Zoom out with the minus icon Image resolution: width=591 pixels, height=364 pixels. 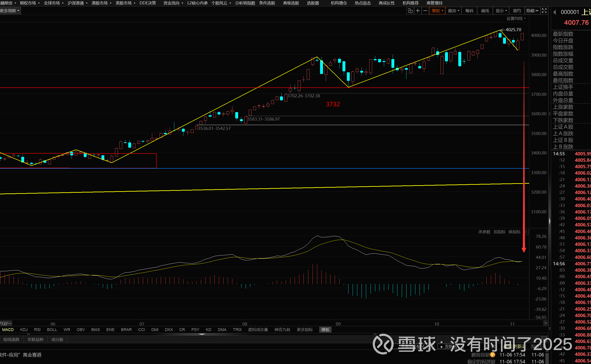425,11
